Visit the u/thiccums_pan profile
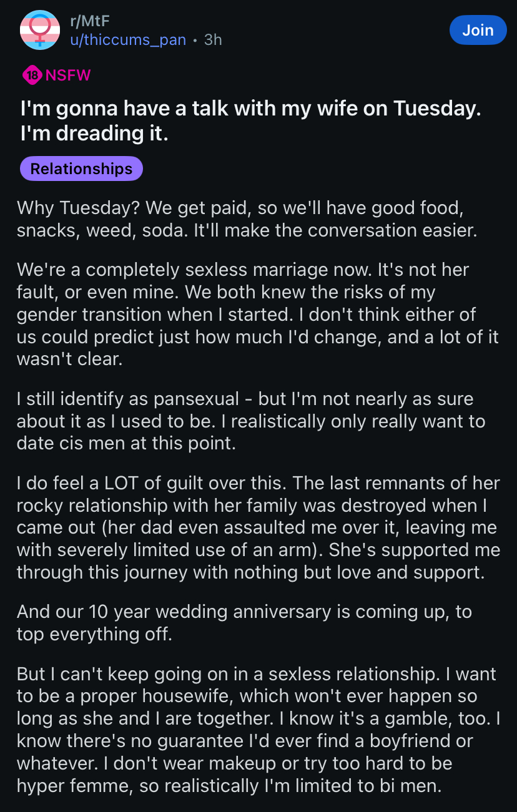This screenshot has height=812, width=517. (127, 40)
